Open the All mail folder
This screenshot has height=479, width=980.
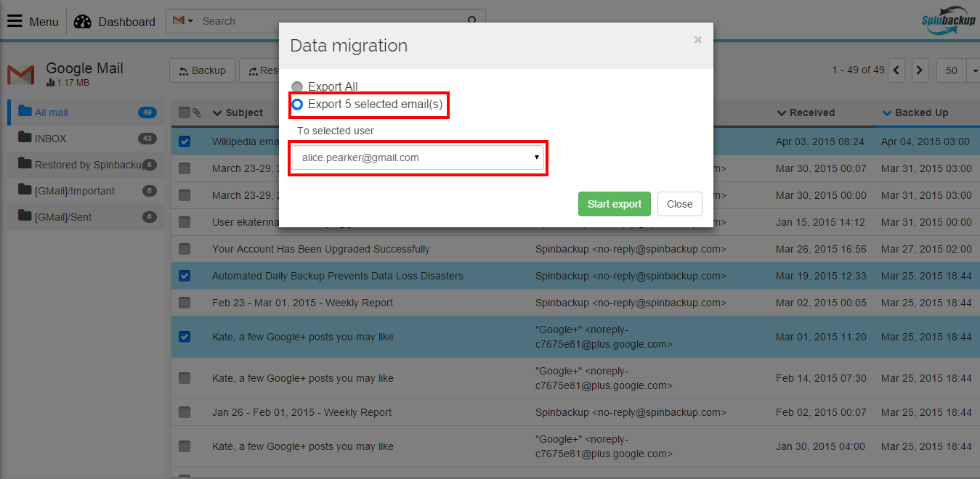pyautogui.click(x=86, y=112)
